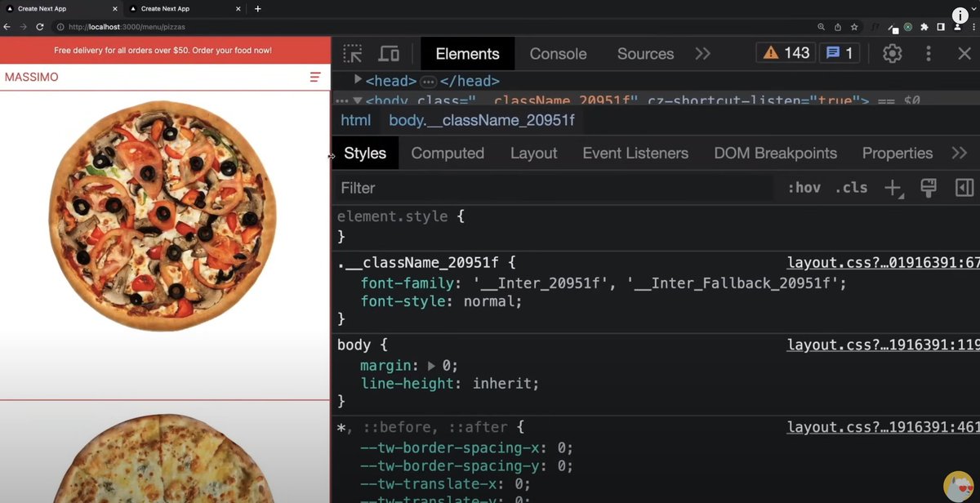
Task: Click the MASSIMO logo link
Action: 32,77
